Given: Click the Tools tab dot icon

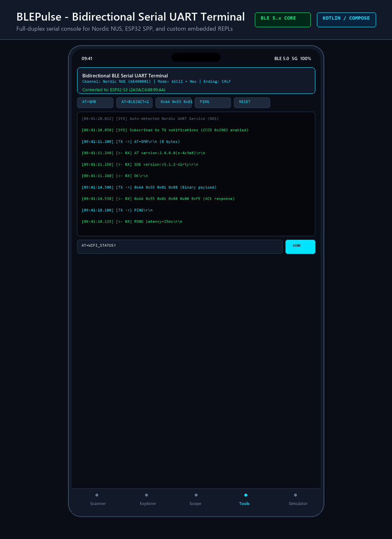Looking at the screenshot, I should coord(246,495).
